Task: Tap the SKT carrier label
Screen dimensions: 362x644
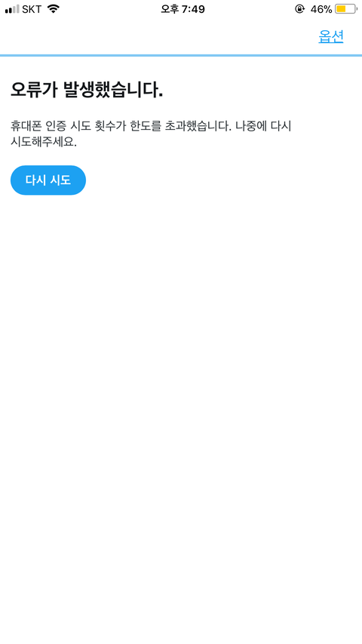Action: tap(32, 9)
